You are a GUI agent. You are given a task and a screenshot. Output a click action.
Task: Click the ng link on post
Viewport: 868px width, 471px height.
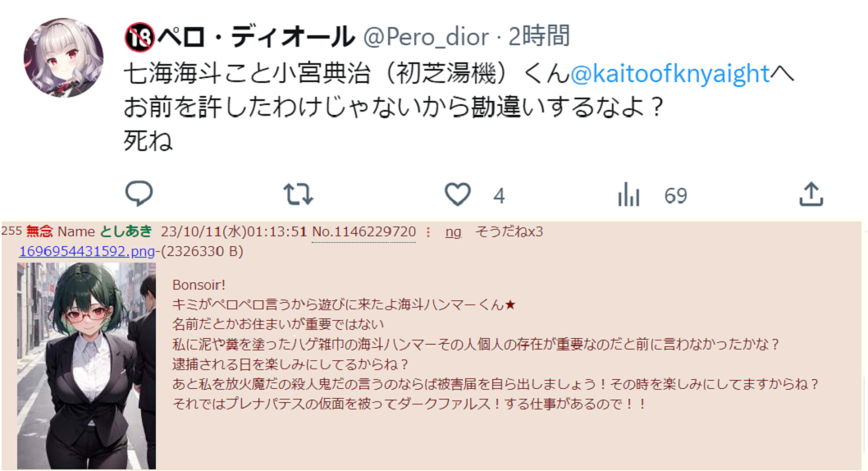tap(454, 232)
